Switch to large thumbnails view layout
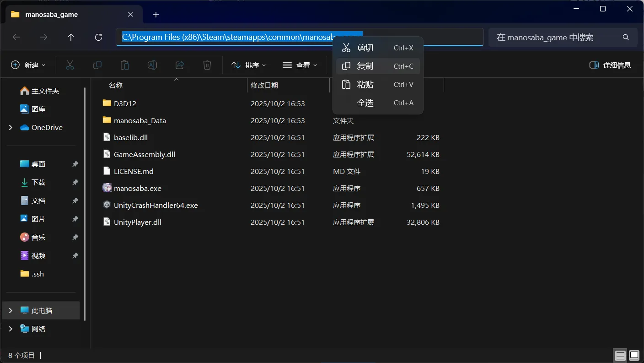The width and height of the screenshot is (644, 363). (x=634, y=355)
